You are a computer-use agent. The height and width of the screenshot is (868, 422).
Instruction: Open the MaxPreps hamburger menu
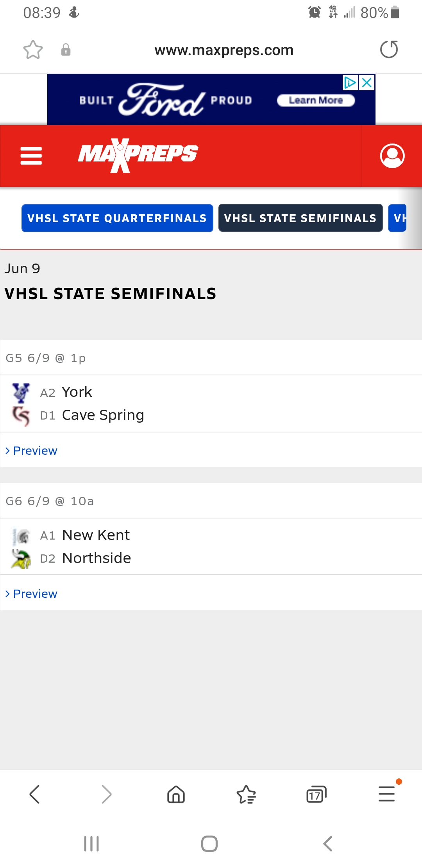click(31, 156)
